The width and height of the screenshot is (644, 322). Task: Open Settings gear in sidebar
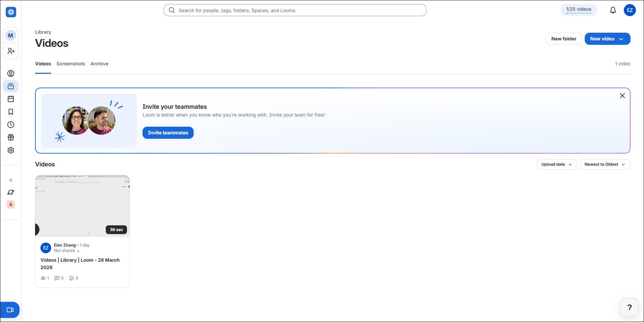10,150
